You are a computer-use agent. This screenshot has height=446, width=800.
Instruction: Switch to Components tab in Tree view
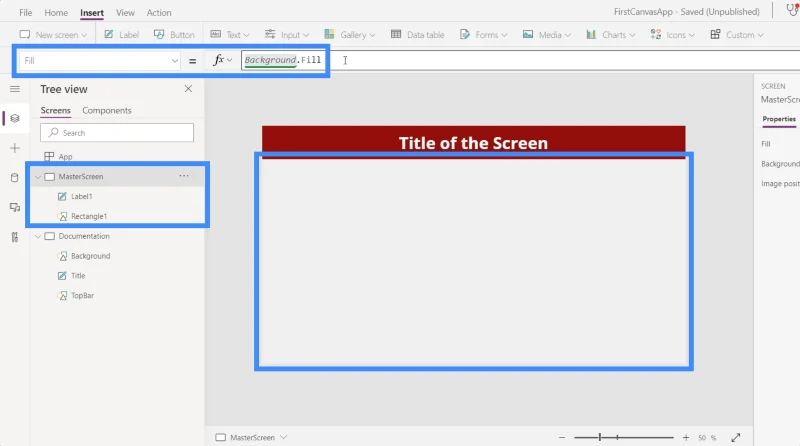pyautogui.click(x=107, y=110)
